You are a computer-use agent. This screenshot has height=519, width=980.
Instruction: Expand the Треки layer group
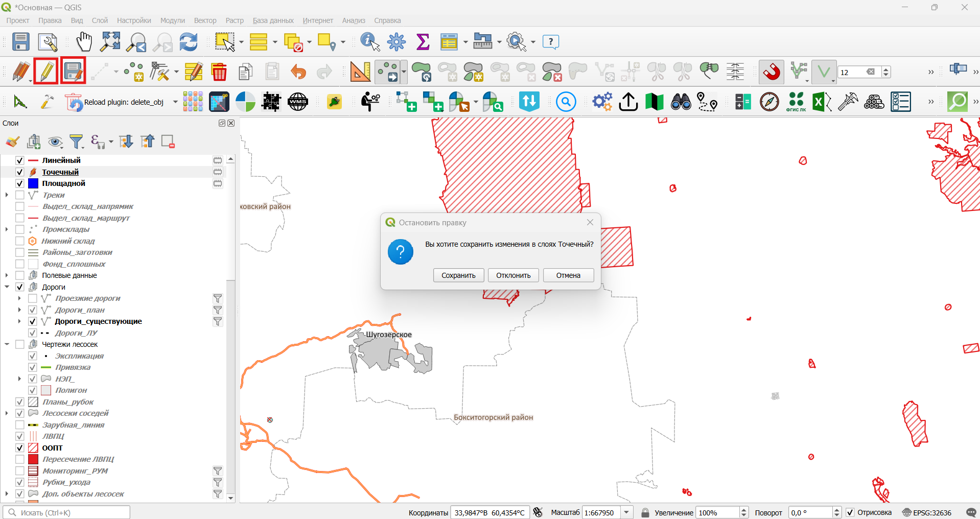click(7, 195)
